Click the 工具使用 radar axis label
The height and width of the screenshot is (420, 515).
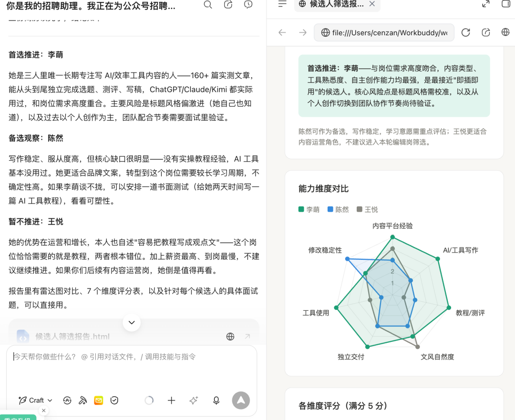point(316,313)
